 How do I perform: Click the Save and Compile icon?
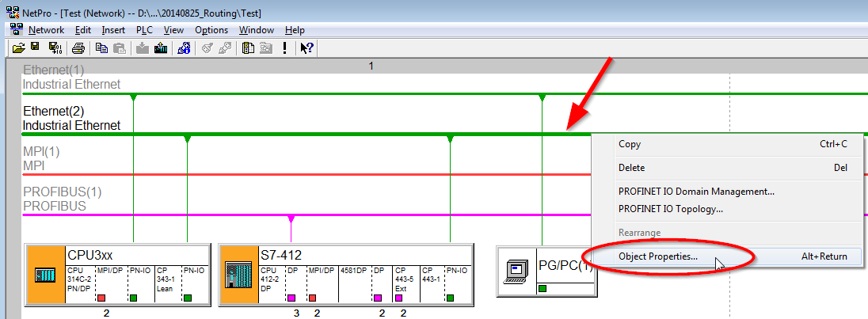pyautogui.click(x=55, y=48)
